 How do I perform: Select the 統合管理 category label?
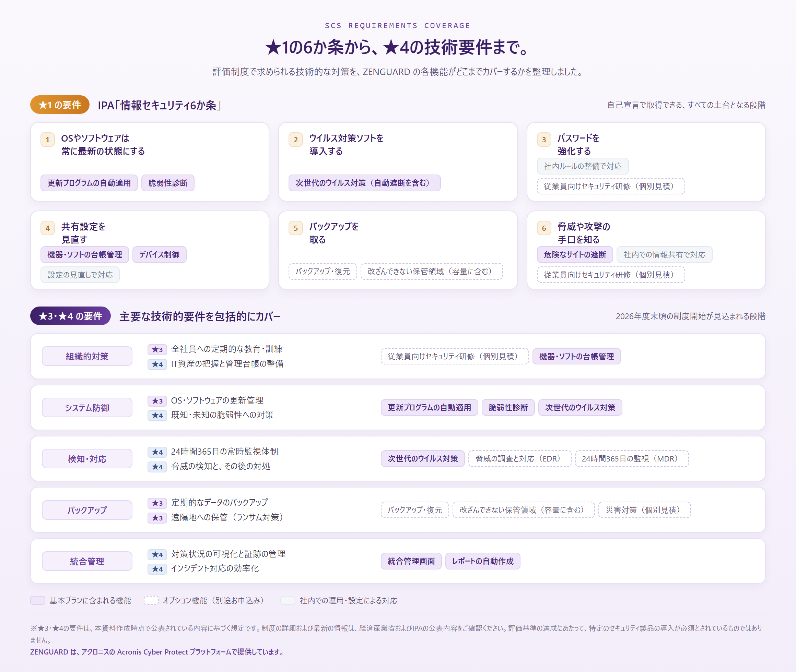click(87, 561)
